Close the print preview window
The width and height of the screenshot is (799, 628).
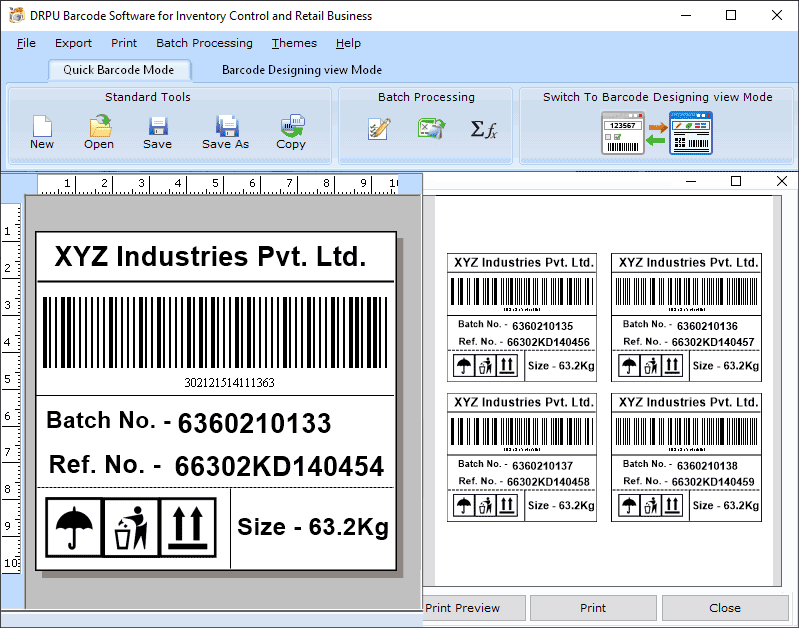click(x=782, y=181)
